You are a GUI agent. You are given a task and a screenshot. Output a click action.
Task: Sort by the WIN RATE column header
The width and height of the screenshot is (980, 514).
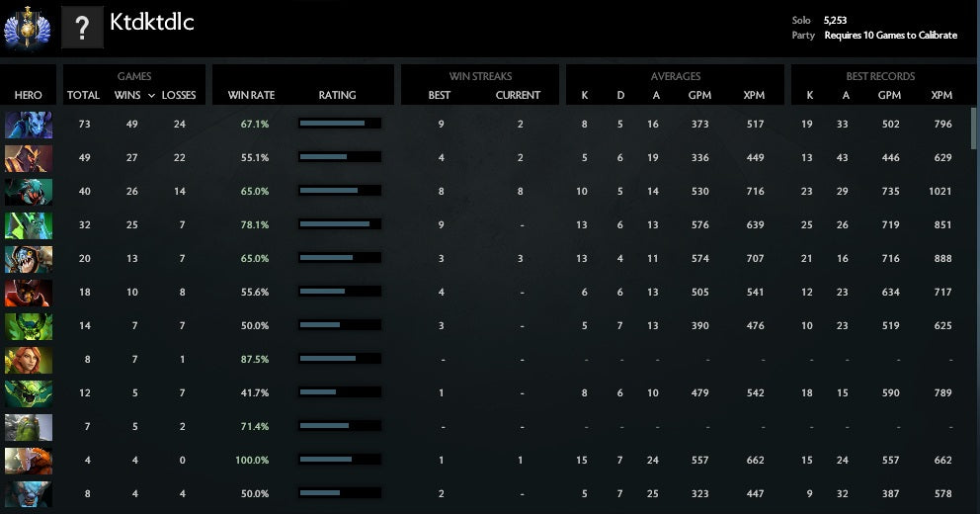click(x=251, y=96)
